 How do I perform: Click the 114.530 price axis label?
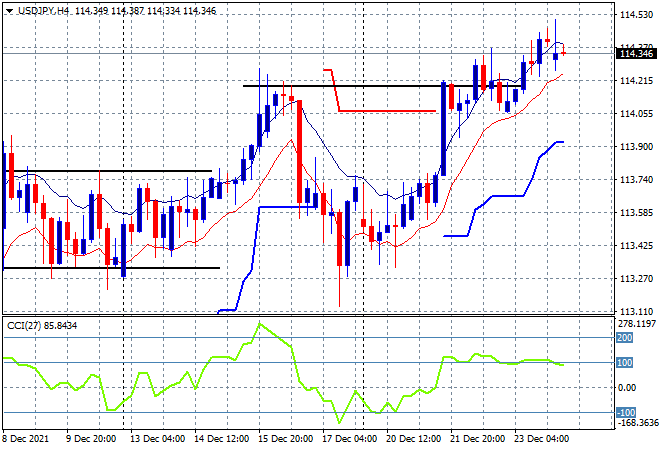click(x=636, y=15)
